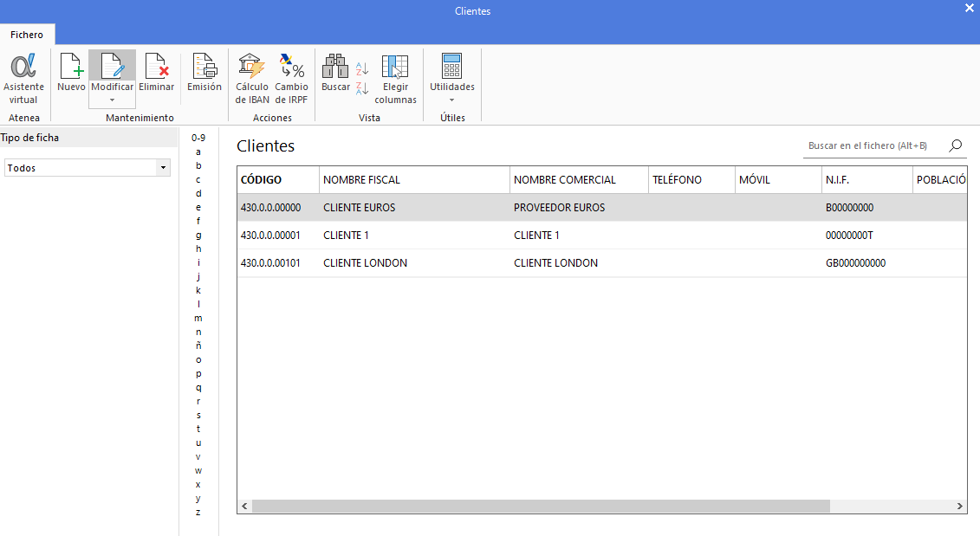Open the Tipo de ficha Todos combo box
The width and height of the screenshot is (980, 536).
click(x=88, y=168)
